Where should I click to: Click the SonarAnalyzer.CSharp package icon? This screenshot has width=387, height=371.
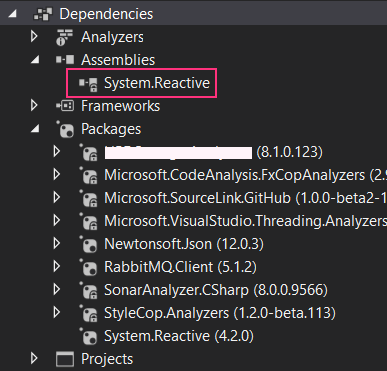pyautogui.click(x=89, y=291)
